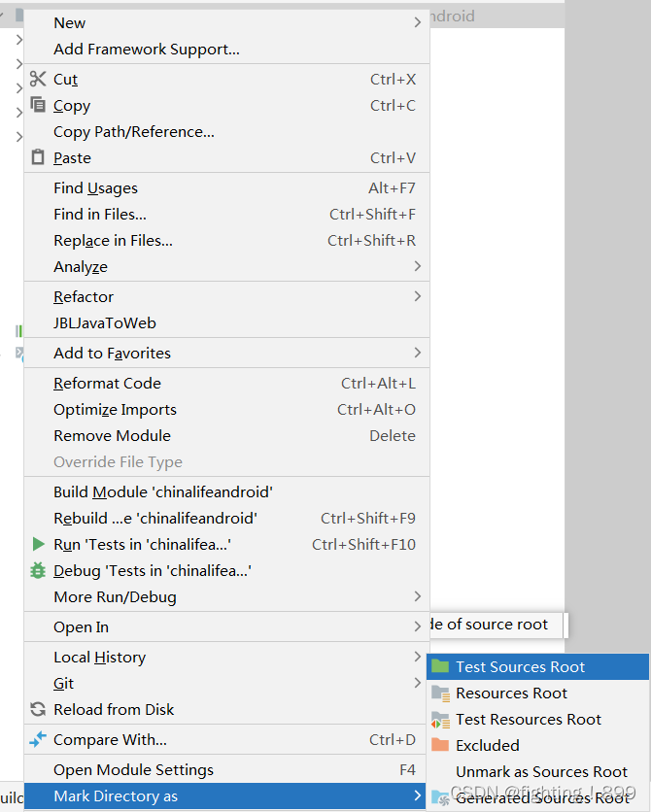Click the Paste clipboard icon
651x812 pixels.
coord(38,156)
